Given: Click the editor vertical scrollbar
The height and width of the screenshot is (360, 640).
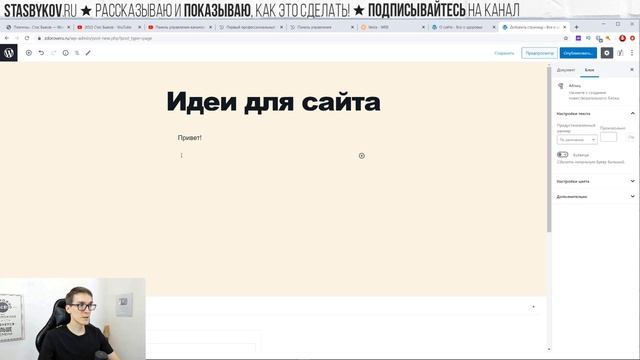Looking at the screenshot, I should 549,151.
